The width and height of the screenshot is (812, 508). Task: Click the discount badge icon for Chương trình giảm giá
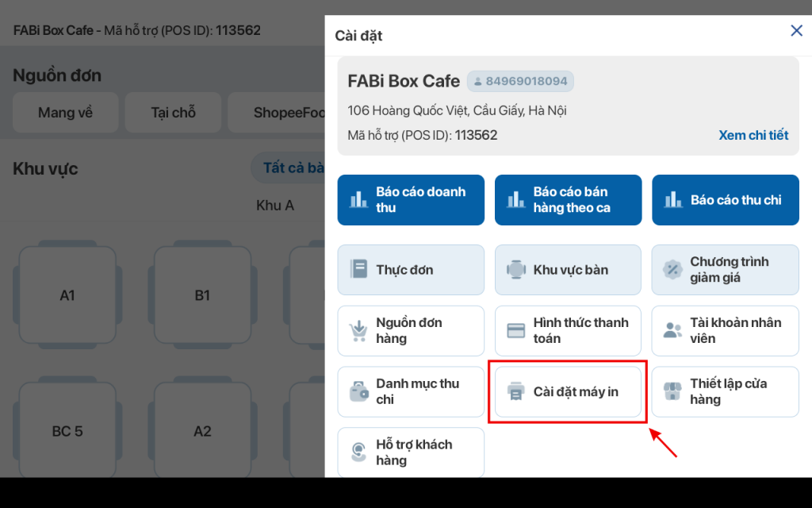point(672,269)
